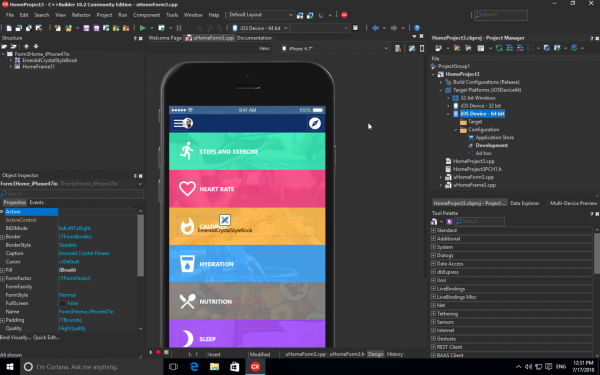Click the blue Help question-mark icon
Screen dimensions: 600x375
pyautogui.click(x=417, y=28)
